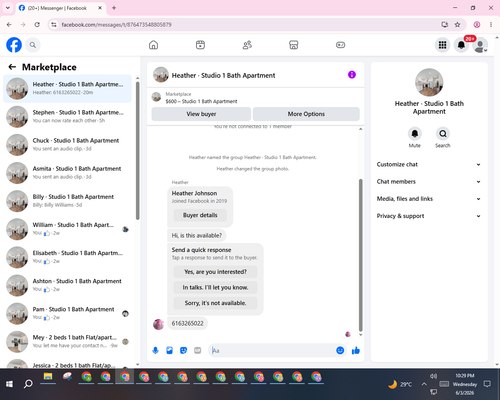This screenshot has width=500, height=400.
Task: Click the back arrow beside Marketplace
Action: [12, 67]
